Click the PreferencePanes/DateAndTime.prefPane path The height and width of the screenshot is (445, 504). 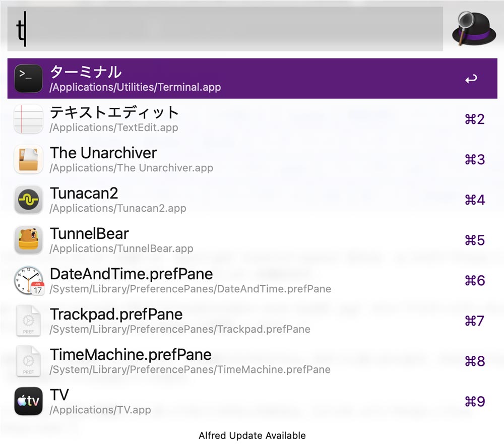pos(191,289)
